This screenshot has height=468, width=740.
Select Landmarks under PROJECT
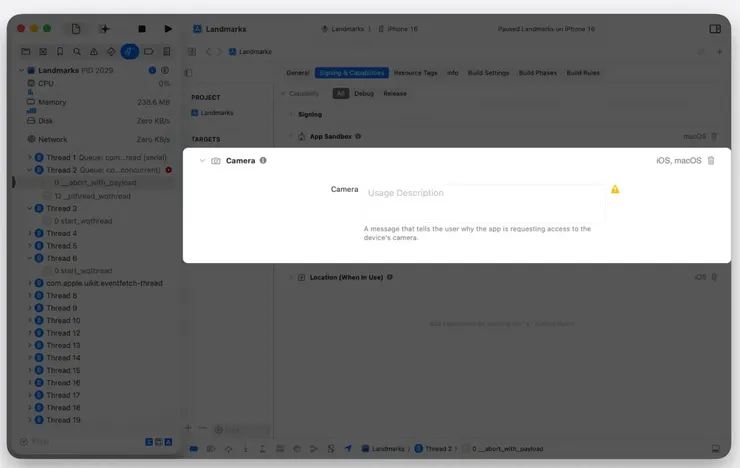(212, 113)
